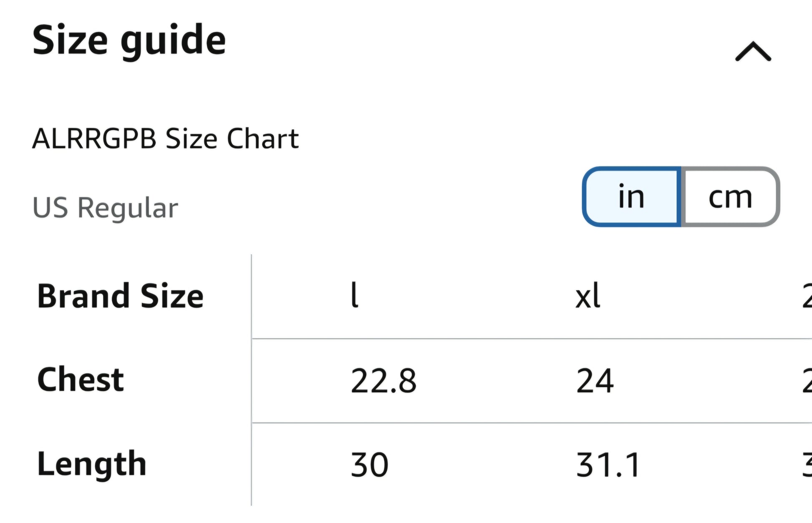
Task: Select the Length row header
Action: (92, 464)
